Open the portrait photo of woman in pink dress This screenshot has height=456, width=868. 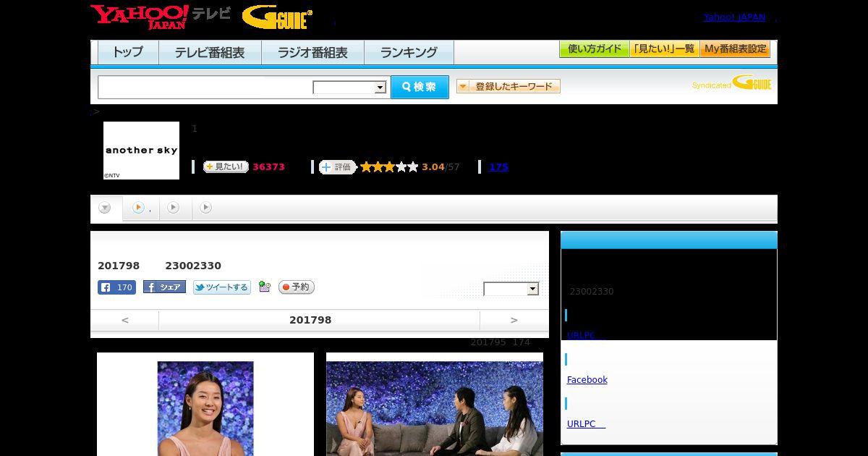205,408
